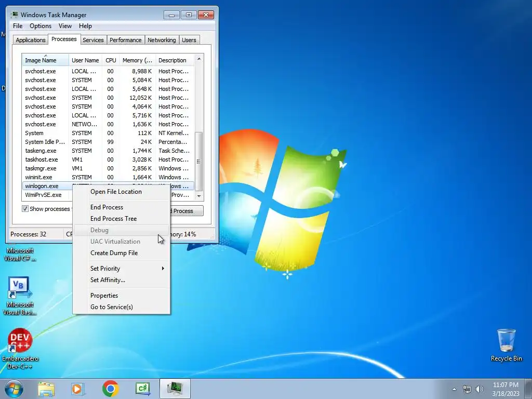Screen dimensions: 532x399
Task: Sort by CPU column header
Action: click(x=111, y=60)
